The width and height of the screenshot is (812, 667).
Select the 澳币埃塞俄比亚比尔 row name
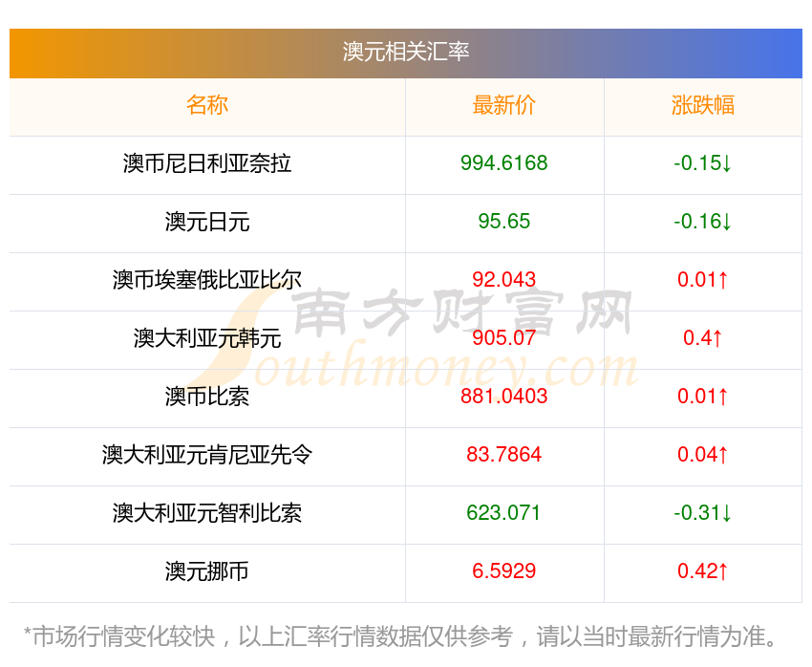[x=207, y=280]
